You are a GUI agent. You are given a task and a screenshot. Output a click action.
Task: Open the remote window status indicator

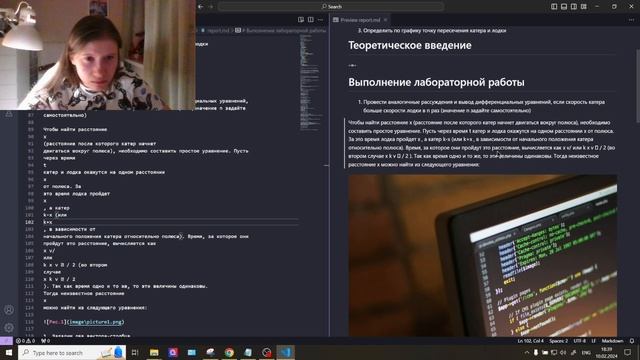6,341
